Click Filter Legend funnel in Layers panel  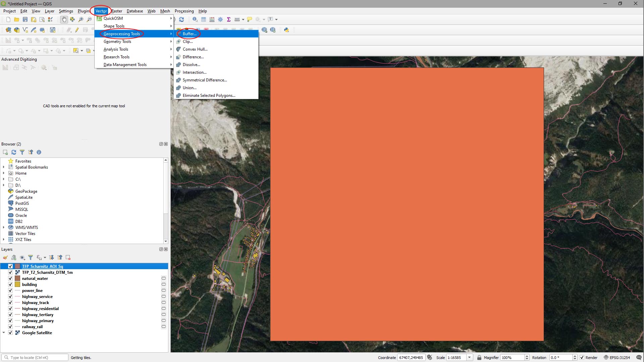[31, 257]
